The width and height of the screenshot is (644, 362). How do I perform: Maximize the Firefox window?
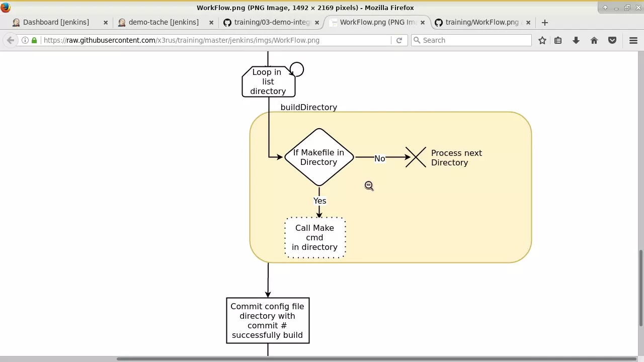click(627, 8)
